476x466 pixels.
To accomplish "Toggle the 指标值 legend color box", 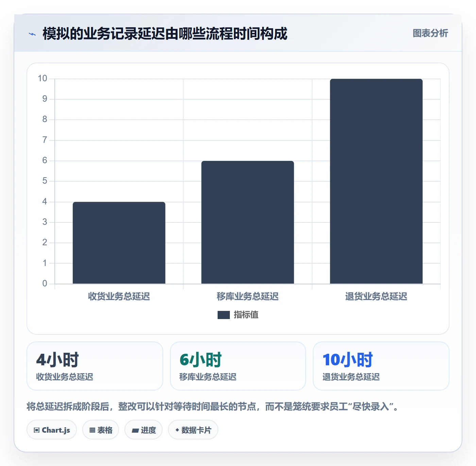I will [224, 315].
